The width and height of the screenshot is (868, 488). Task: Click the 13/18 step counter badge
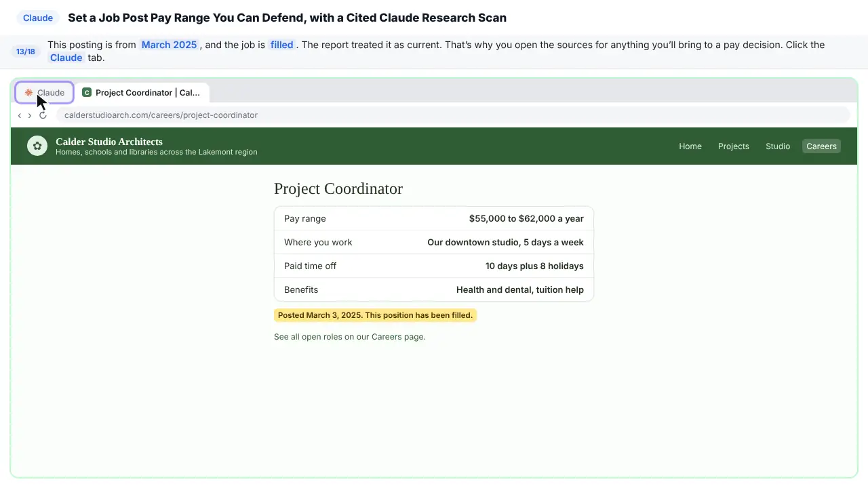(x=26, y=52)
